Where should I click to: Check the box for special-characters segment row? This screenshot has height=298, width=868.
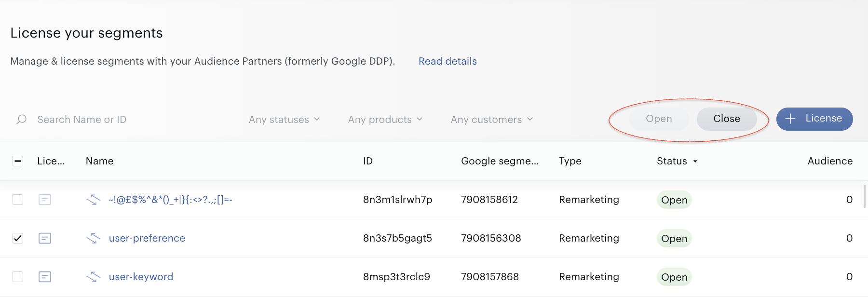pyautogui.click(x=18, y=200)
